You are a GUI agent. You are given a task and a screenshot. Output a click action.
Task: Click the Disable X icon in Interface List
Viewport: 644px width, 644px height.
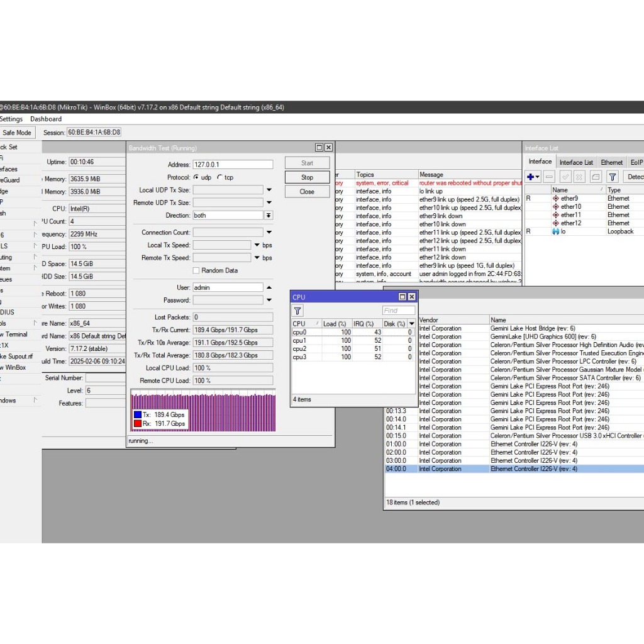pos(579,177)
